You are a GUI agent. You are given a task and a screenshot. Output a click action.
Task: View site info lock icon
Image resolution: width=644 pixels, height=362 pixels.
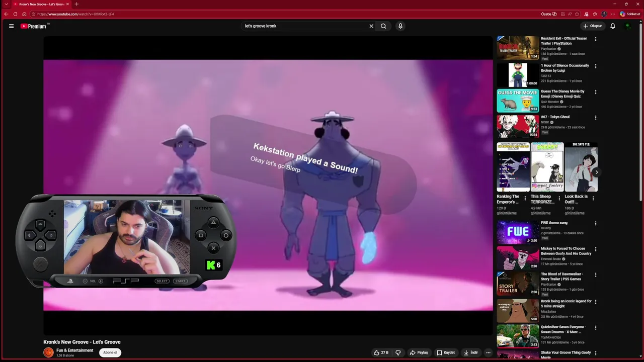tap(33, 14)
